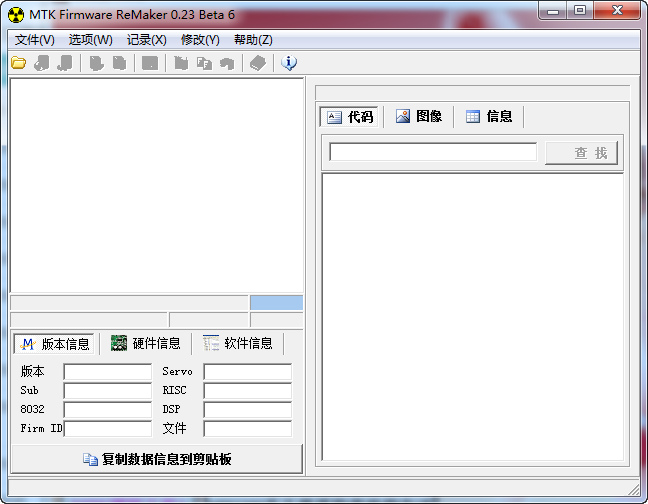Viewport: 648px width, 504px height.
Task: Click the open file folder icon
Action: (x=18, y=63)
